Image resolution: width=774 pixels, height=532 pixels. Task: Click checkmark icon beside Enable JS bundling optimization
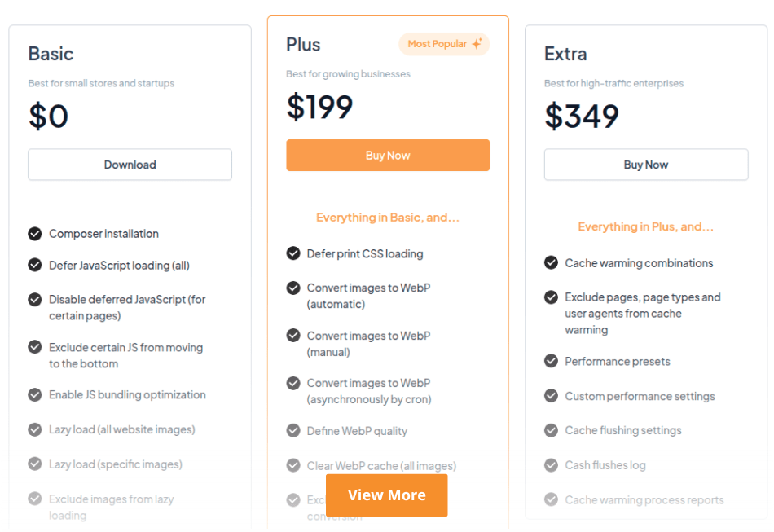pyautogui.click(x=35, y=394)
